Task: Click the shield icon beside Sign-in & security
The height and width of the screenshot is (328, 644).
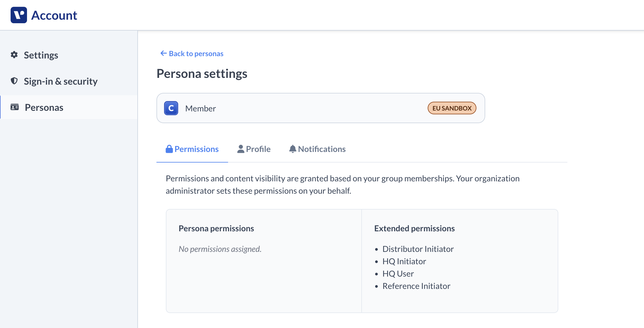Action: [x=14, y=81]
